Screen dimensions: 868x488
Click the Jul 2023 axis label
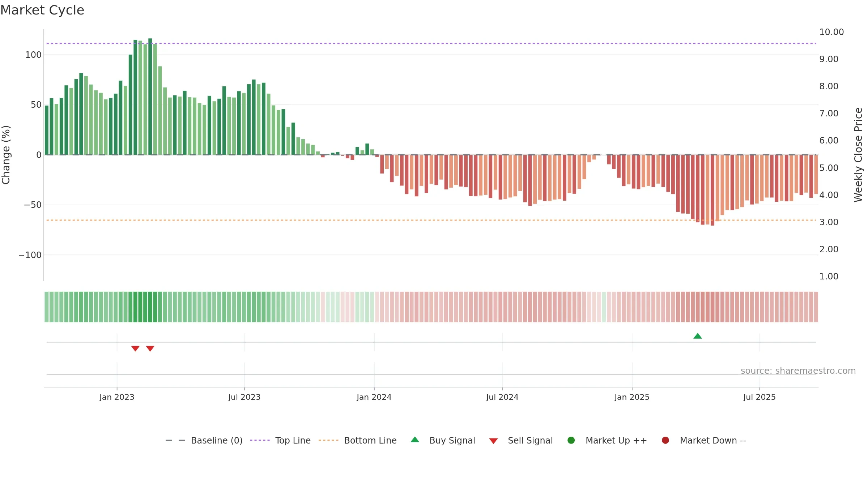pyautogui.click(x=244, y=397)
